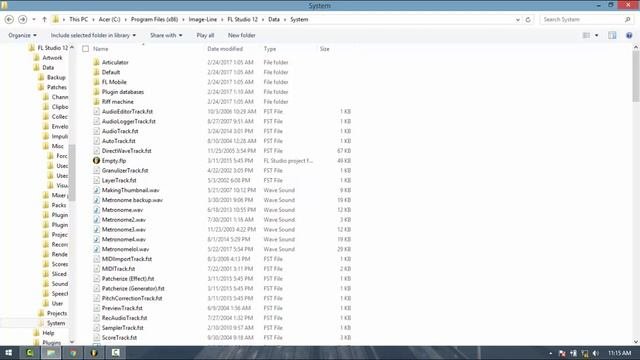Sort by Date modified column
The image size is (640, 360).
click(225, 49)
